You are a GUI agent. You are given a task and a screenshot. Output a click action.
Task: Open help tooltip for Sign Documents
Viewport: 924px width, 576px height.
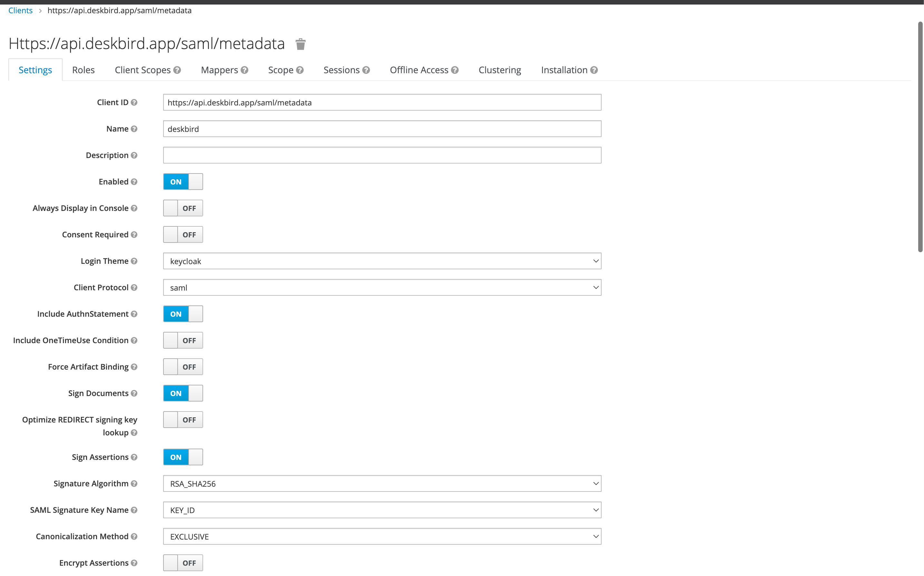point(134,393)
